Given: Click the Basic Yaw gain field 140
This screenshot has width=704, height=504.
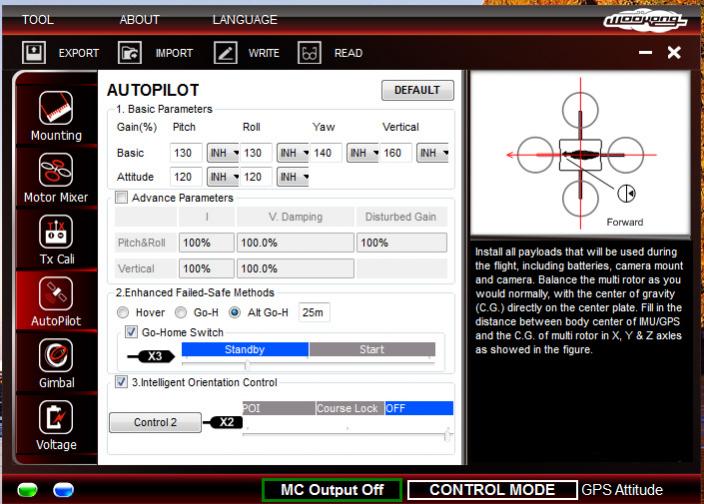Looking at the screenshot, I should 326,153.
